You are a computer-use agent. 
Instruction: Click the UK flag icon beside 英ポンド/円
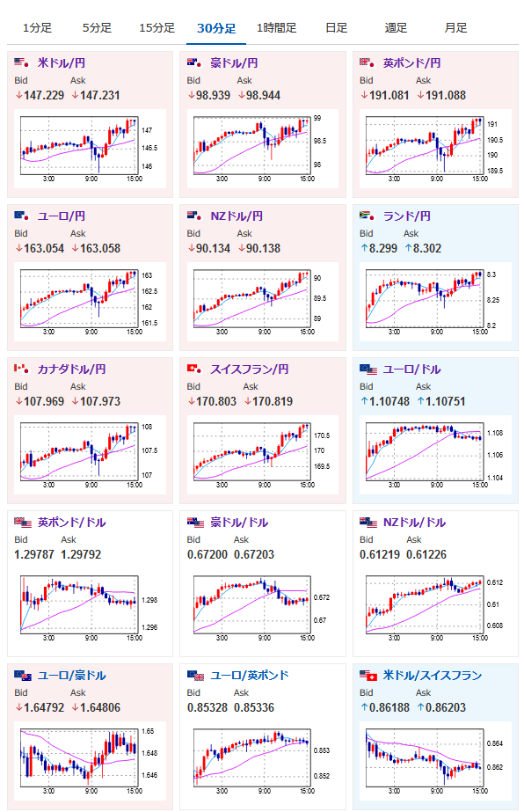(368, 62)
